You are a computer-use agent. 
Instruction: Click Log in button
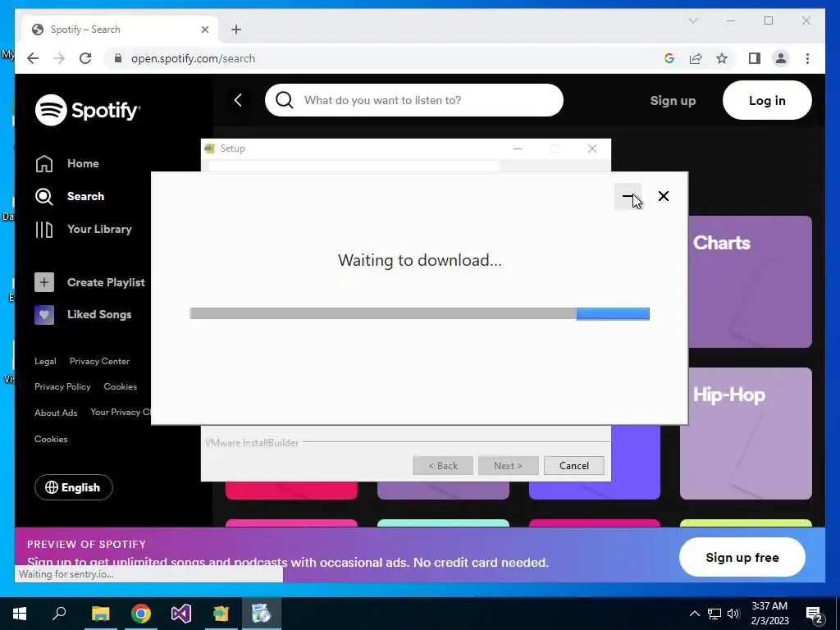(x=767, y=100)
